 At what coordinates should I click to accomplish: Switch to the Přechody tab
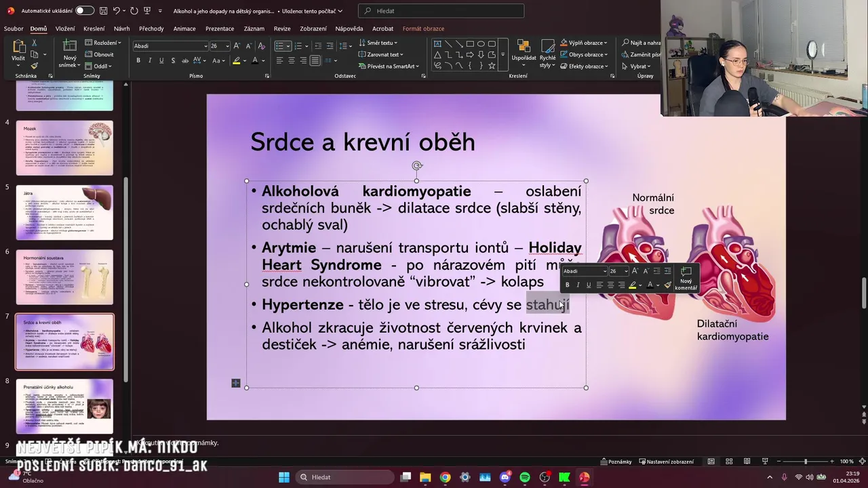(151, 28)
